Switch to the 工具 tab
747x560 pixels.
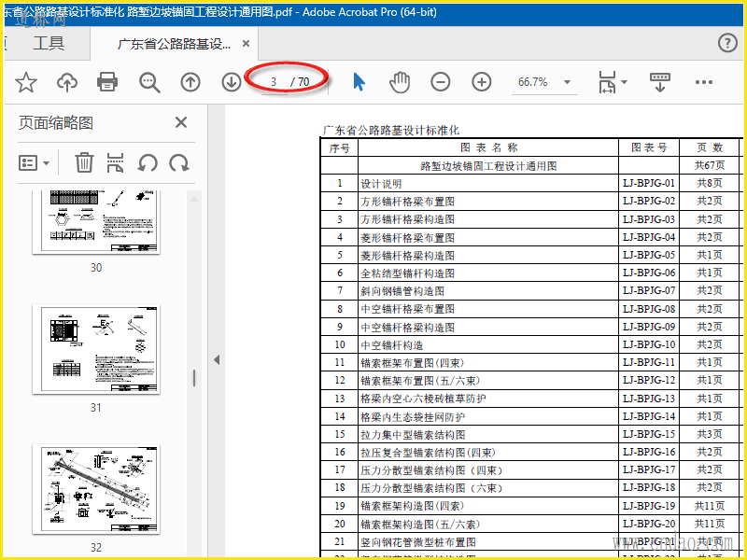[x=49, y=43]
